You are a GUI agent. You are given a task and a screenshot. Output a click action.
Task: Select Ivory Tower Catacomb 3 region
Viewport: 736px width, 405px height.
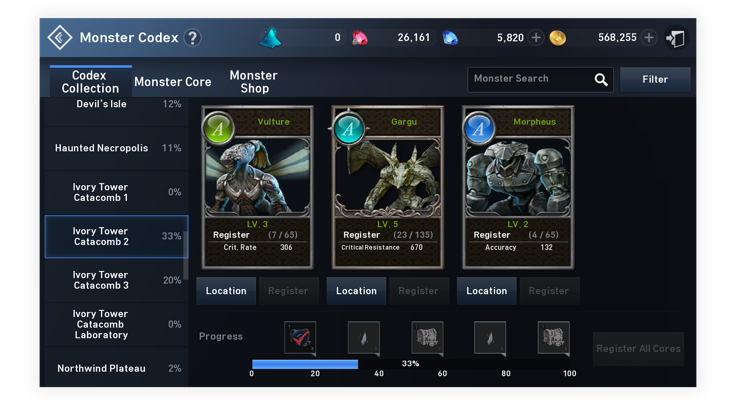(x=116, y=280)
